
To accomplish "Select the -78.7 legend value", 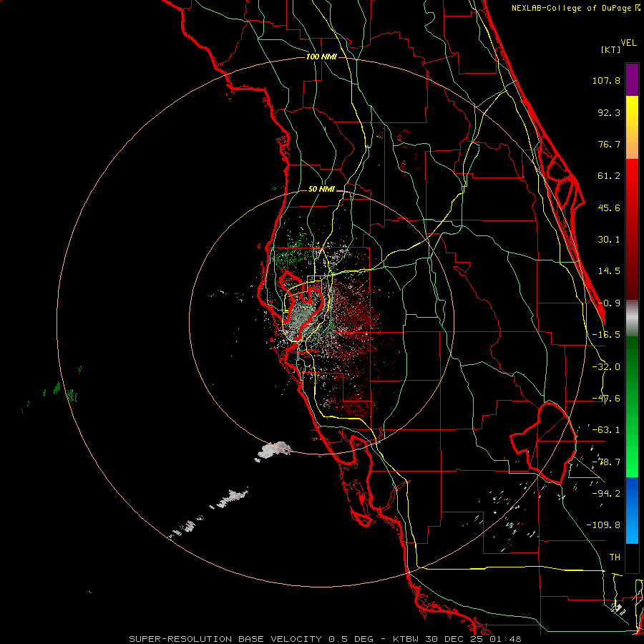I will tap(606, 462).
